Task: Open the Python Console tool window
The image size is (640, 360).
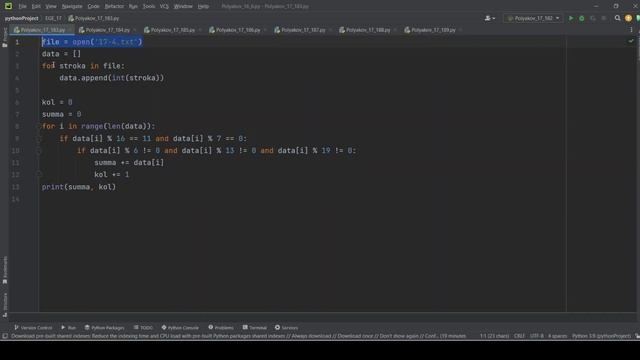Action: 180,327
